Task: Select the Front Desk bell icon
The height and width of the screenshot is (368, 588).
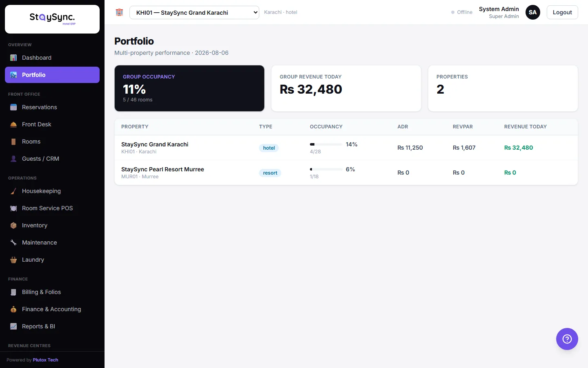Action: (x=13, y=124)
